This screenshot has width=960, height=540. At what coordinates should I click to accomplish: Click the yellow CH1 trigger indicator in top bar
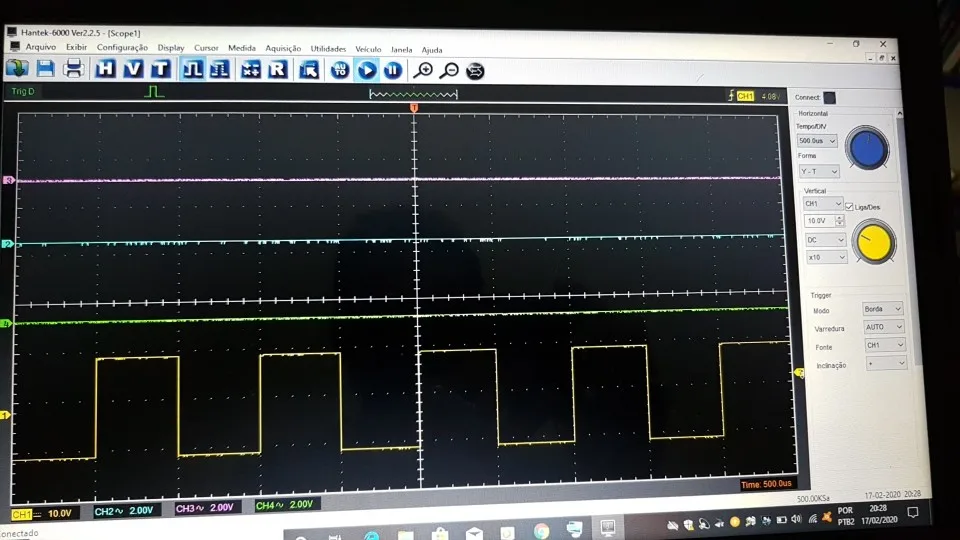(745, 96)
